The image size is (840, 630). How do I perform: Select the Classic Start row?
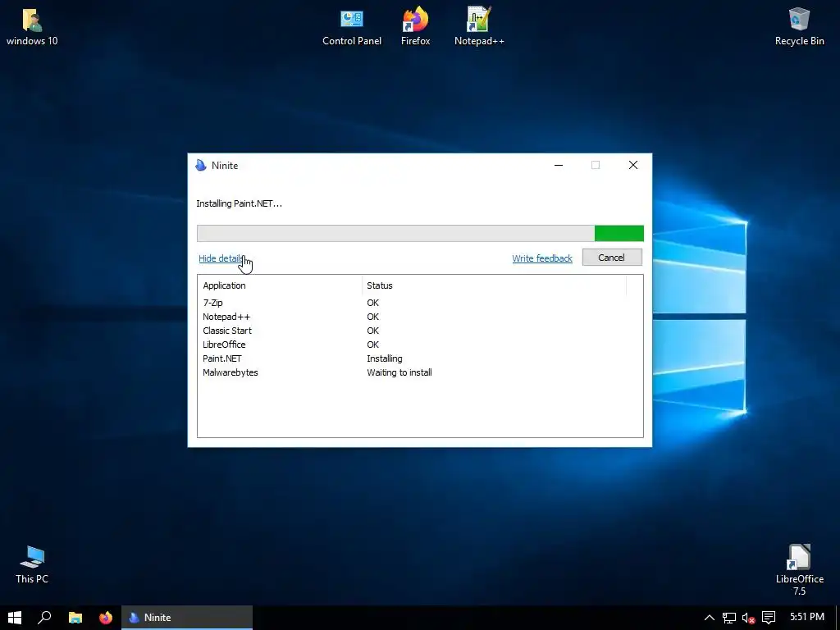point(420,331)
